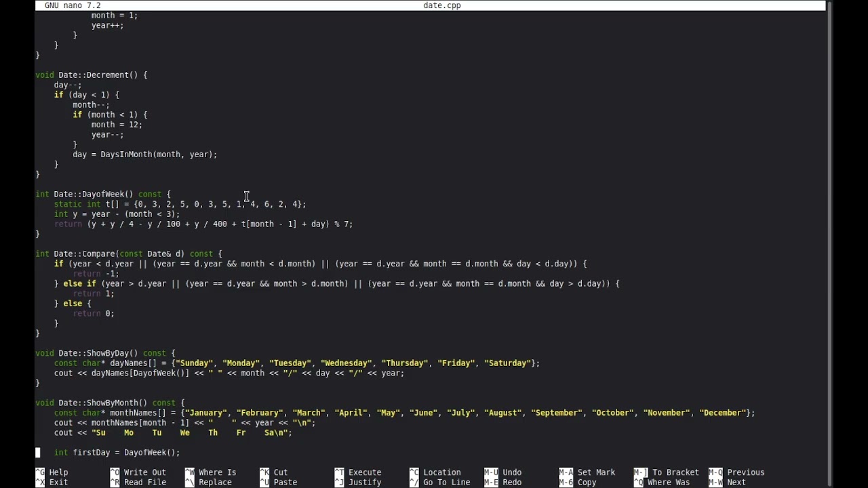Click the ^K Cut shortcut
The image size is (868, 488).
pyautogui.click(x=274, y=472)
